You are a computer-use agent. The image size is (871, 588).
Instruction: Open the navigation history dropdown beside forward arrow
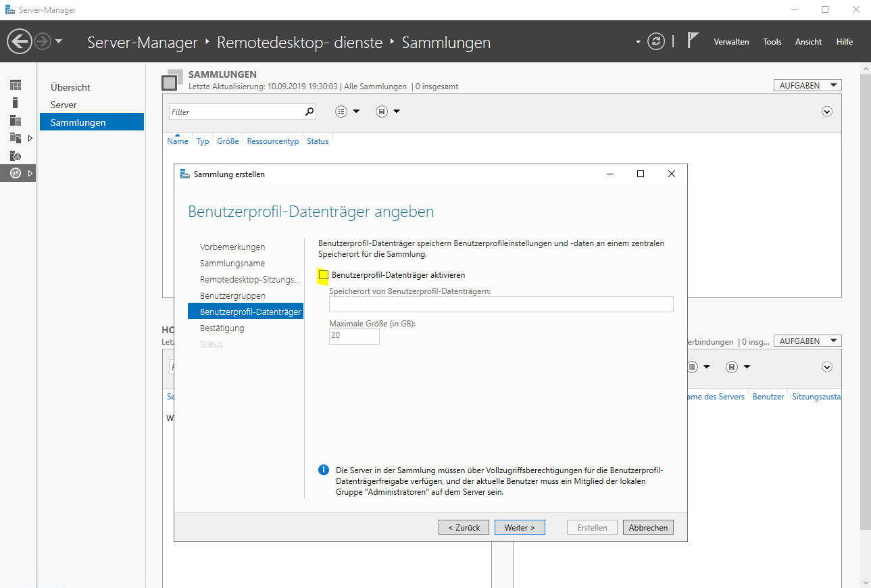click(59, 42)
